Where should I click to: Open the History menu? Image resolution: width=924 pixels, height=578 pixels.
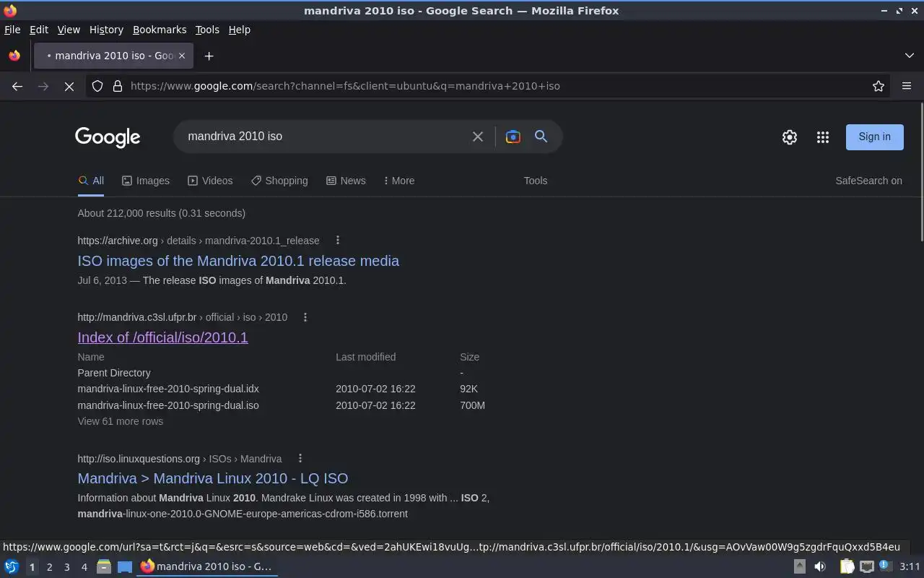106,30
